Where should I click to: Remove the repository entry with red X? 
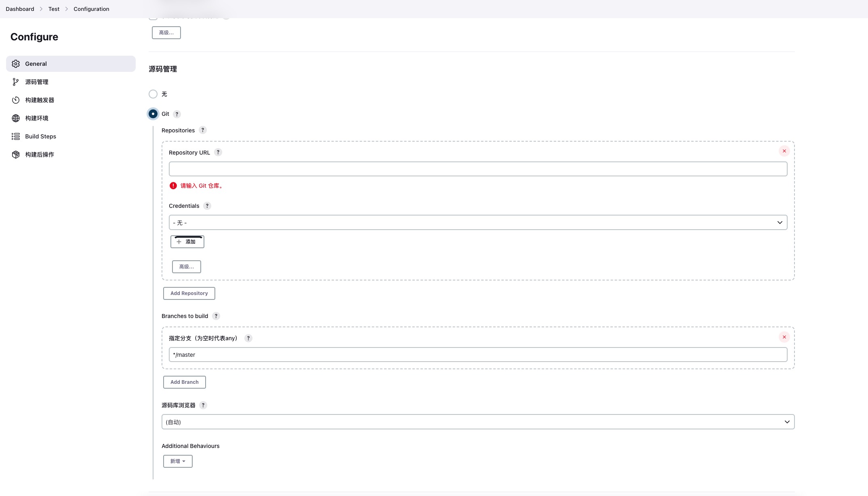tap(784, 151)
